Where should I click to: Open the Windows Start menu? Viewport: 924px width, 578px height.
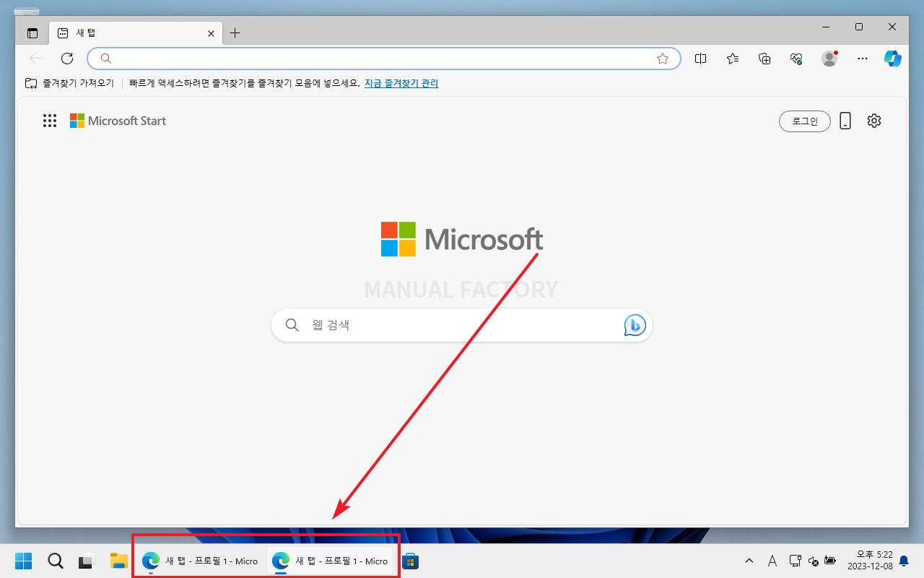[24, 561]
